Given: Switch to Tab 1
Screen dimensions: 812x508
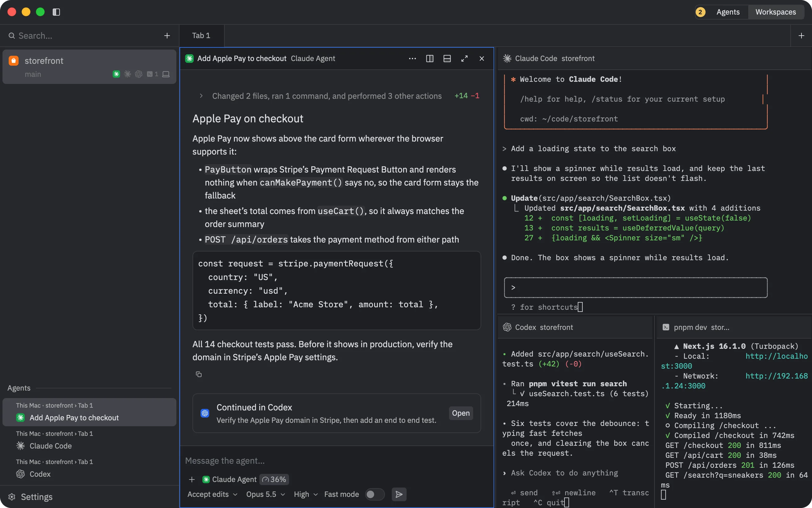Looking at the screenshot, I should [x=201, y=36].
